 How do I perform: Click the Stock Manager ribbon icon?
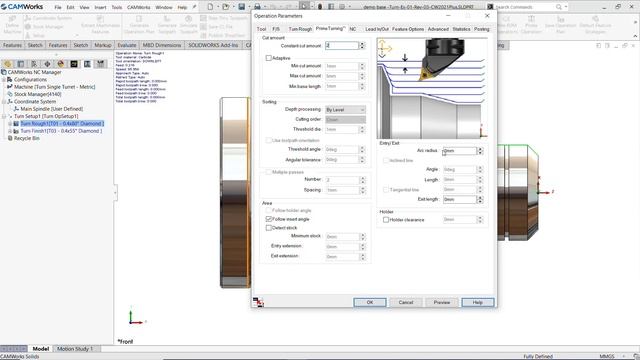(x=28, y=27)
